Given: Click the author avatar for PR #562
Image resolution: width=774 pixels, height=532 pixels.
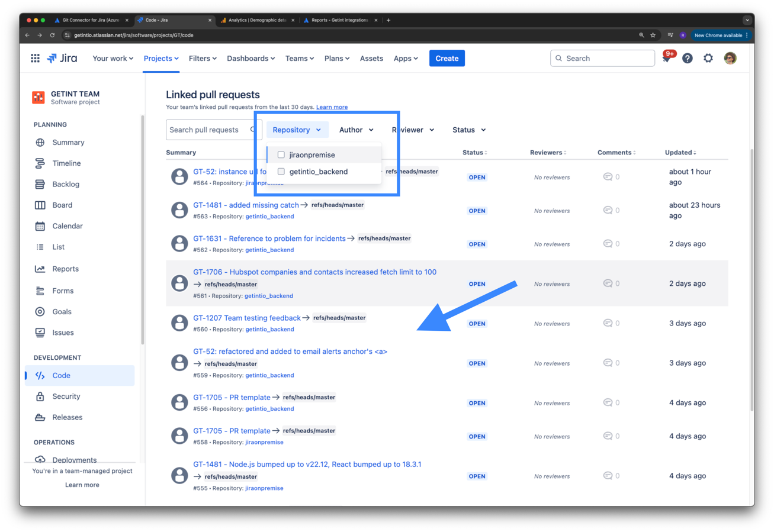Looking at the screenshot, I should pyautogui.click(x=179, y=243).
